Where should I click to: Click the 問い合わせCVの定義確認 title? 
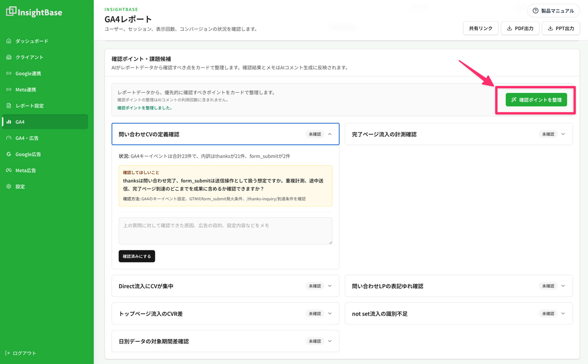pyautogui.click(x=149, y=134)
